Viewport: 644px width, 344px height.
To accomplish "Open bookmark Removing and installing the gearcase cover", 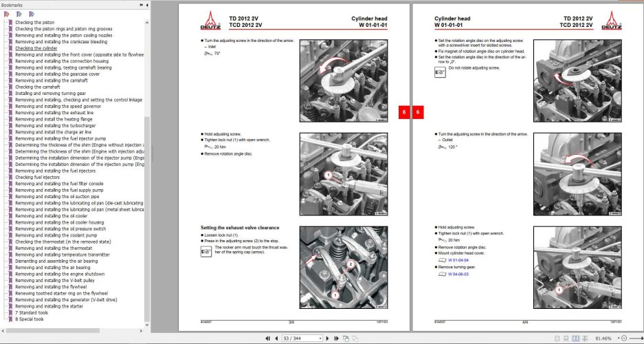I will (58, 74).
